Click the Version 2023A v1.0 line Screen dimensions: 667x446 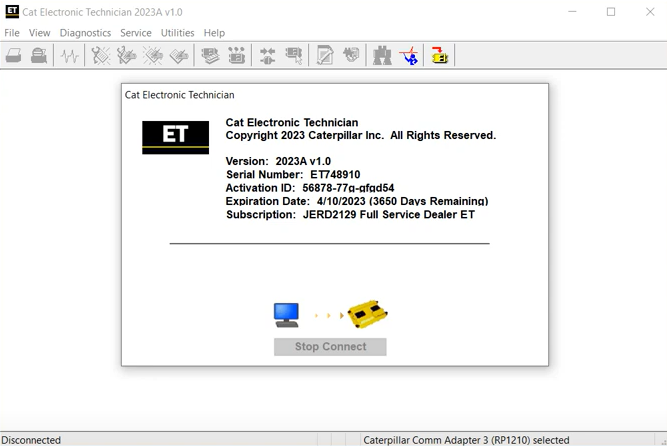tap(278, 161)
